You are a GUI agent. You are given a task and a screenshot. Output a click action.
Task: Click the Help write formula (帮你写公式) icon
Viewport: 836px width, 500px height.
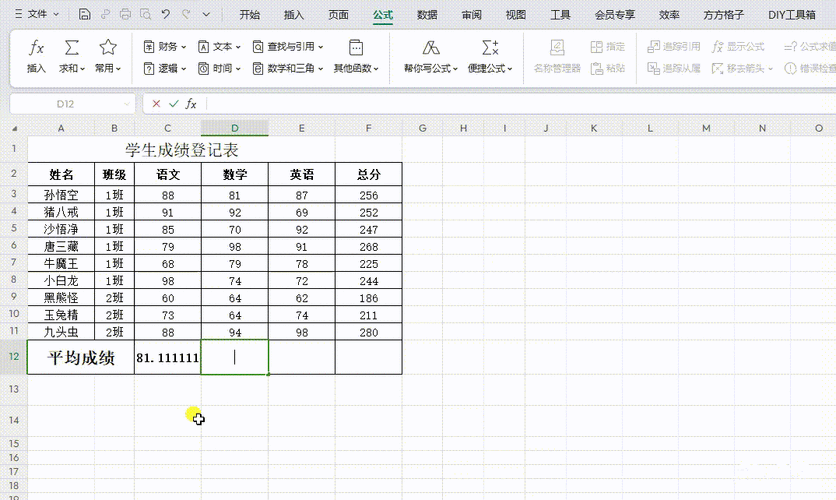tap(431, 48)
